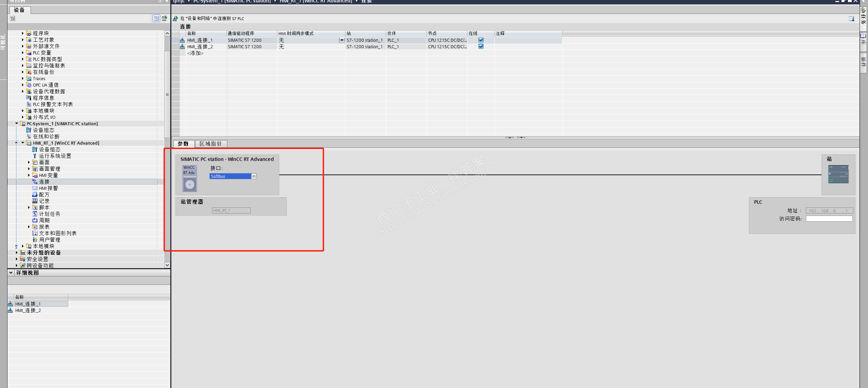Open the Softbus interface dropdown

[254, 176]
